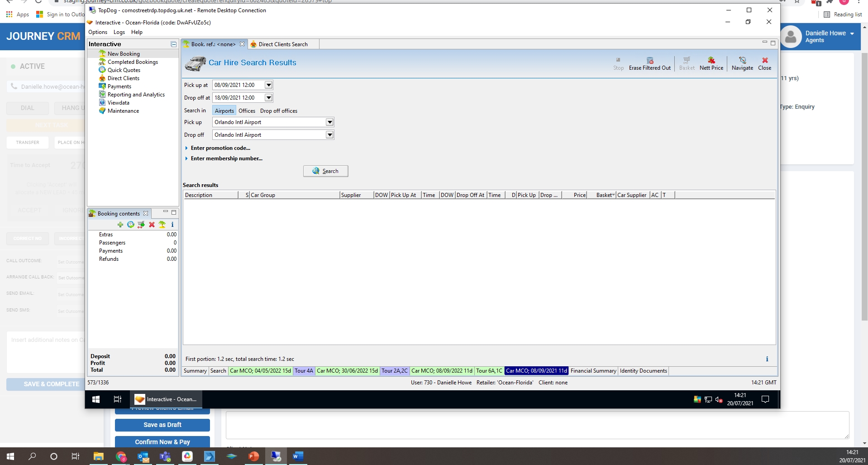Viewport: 868px width, 465px height.
Task: Click the basket arrow icon in Booking contents
Action: pyautogui.click(x=141, y=225)
